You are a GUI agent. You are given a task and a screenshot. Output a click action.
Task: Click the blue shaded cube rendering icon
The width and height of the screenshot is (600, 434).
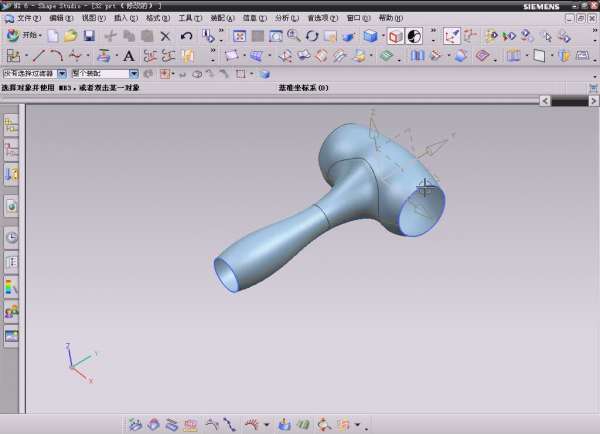click(370, 36)
